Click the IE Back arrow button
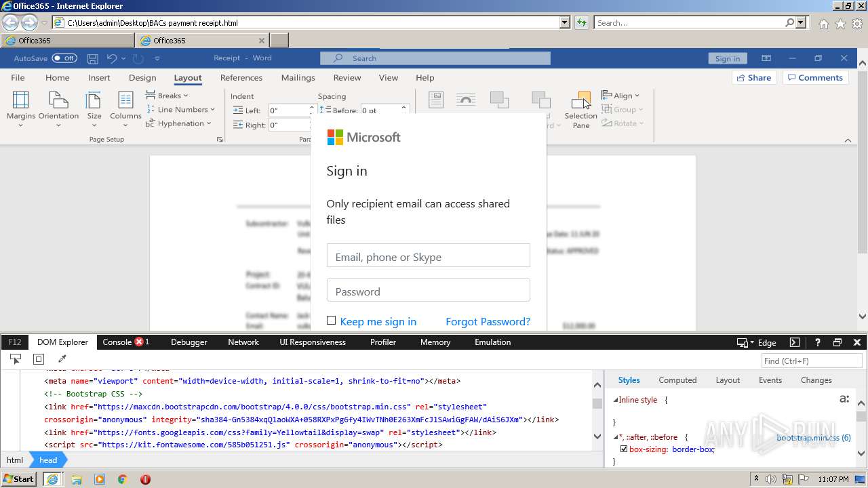 pos(10,22)
